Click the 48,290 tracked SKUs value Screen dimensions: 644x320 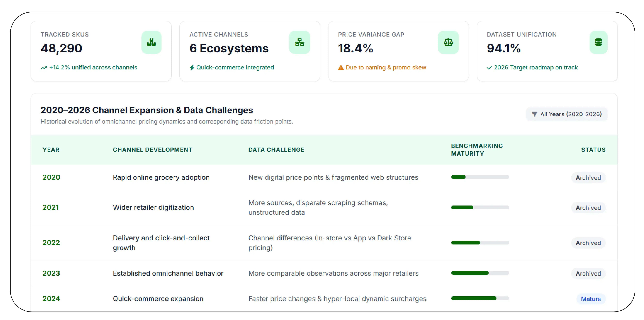62,48
